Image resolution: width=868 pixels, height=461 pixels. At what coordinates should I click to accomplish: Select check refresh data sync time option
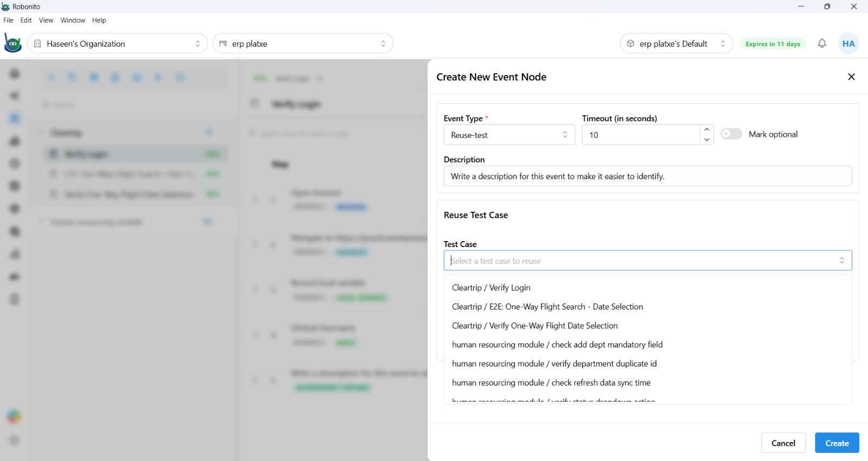(x=648, y=383)
